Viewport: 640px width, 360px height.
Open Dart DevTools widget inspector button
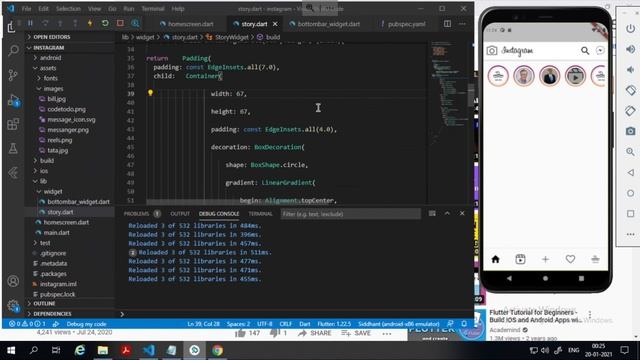[x=135, y=23]
